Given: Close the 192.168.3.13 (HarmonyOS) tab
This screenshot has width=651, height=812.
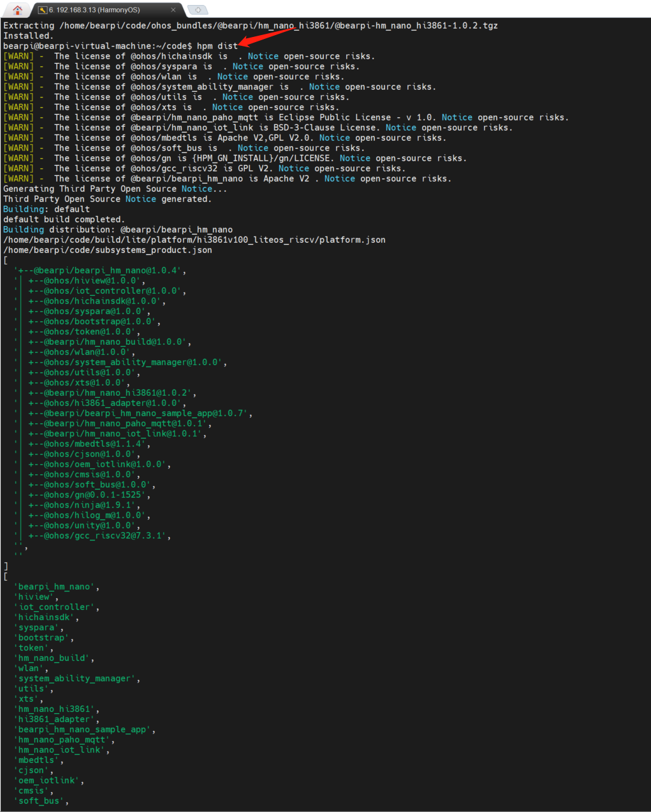Looking at the screenshot, I should tap(173, 10).
